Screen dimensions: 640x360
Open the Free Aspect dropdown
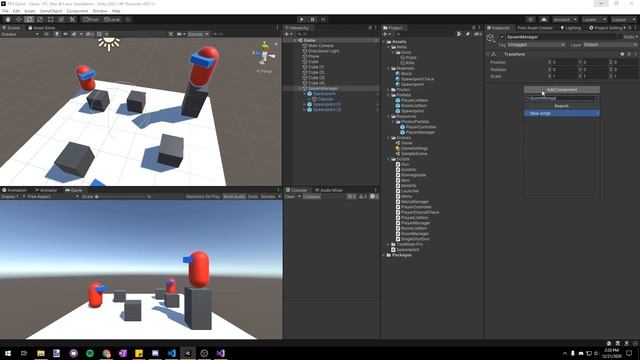click(53, 196)
